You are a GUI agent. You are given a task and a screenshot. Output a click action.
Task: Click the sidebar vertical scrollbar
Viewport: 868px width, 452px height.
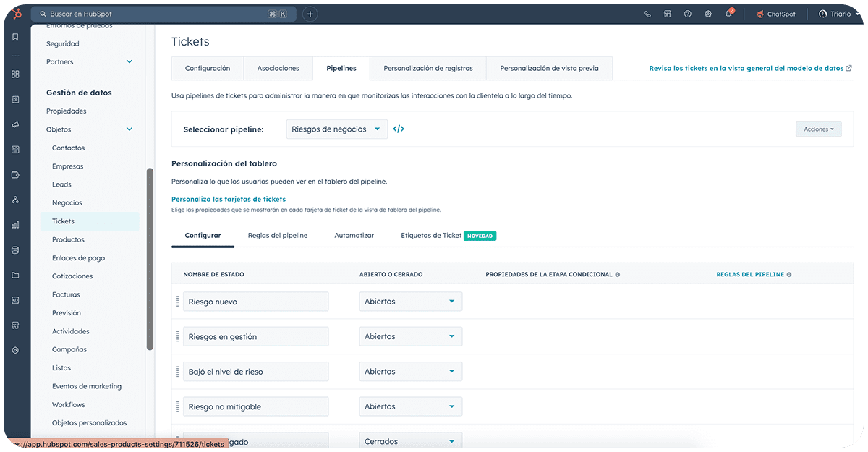tap(150, 259)
